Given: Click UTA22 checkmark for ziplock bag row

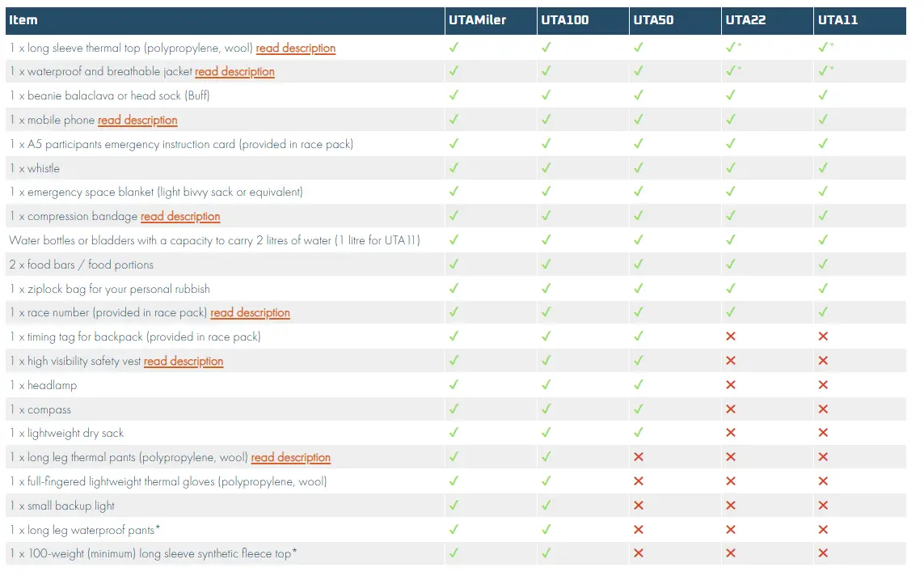Looking at the screenshot, I should 731,288.
